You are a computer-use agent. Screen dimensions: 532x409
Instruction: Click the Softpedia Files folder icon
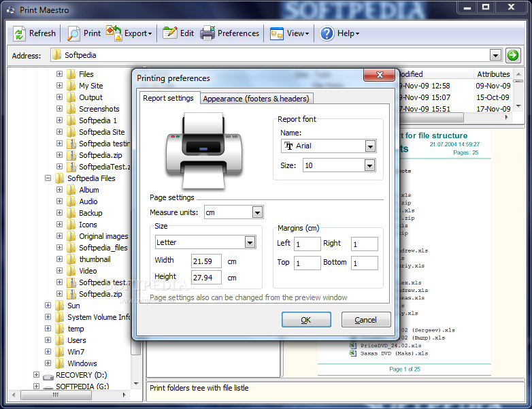tap(60, 178)
